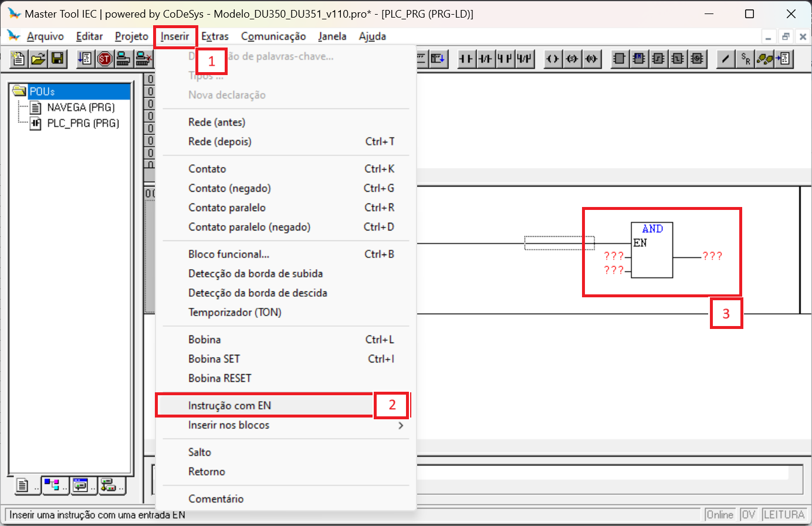This screenshot has height=526, width=812.
Task: Save project with the floppy disk icon
Action: point(57,59)
